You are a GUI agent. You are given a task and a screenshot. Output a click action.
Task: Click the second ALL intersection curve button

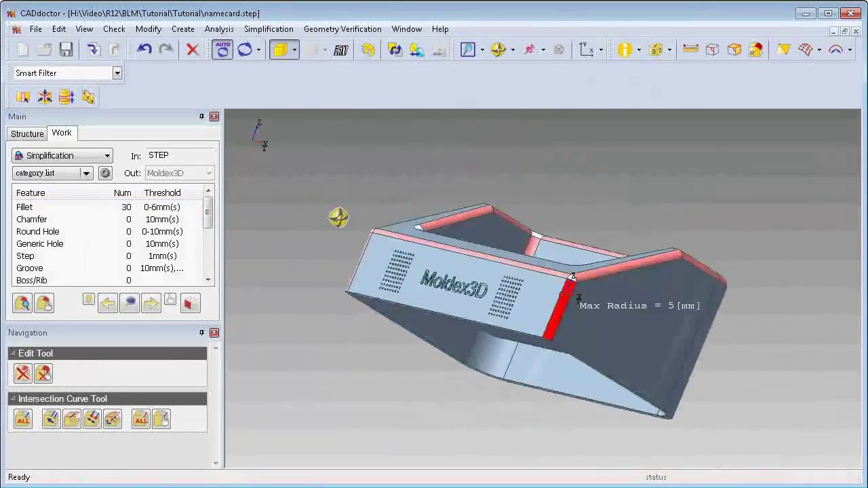coord(140,419)
